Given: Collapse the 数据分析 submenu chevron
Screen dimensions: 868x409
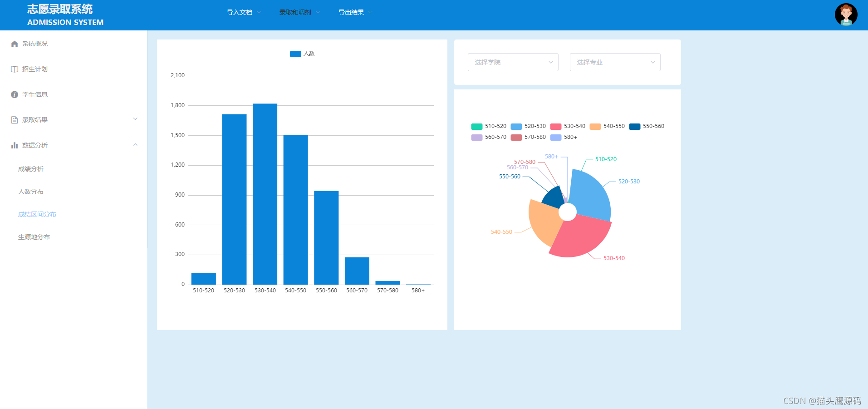Looking at the screenshot, I should 135,145.
